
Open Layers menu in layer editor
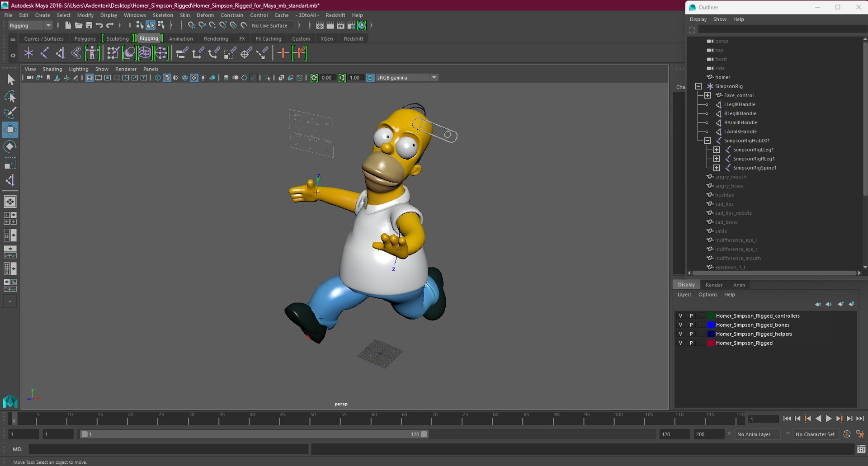[x=684, y=295]
